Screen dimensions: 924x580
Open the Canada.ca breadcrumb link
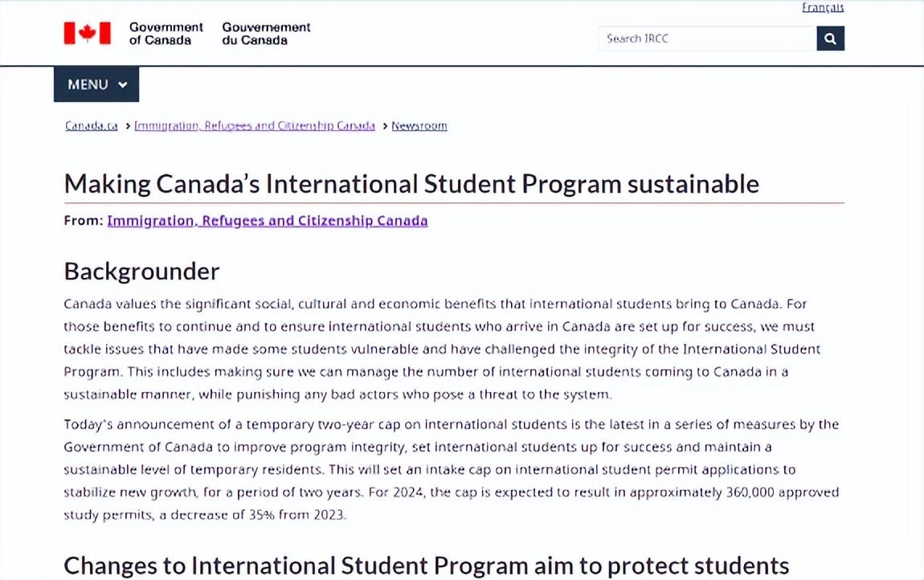click(91, 126)
